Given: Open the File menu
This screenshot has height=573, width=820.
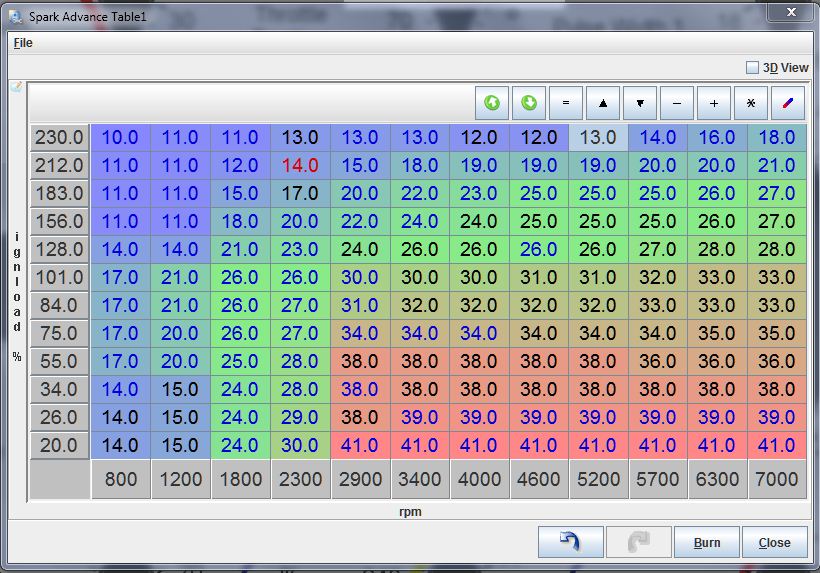Looking at the screenshot, I should click(22, 43).
